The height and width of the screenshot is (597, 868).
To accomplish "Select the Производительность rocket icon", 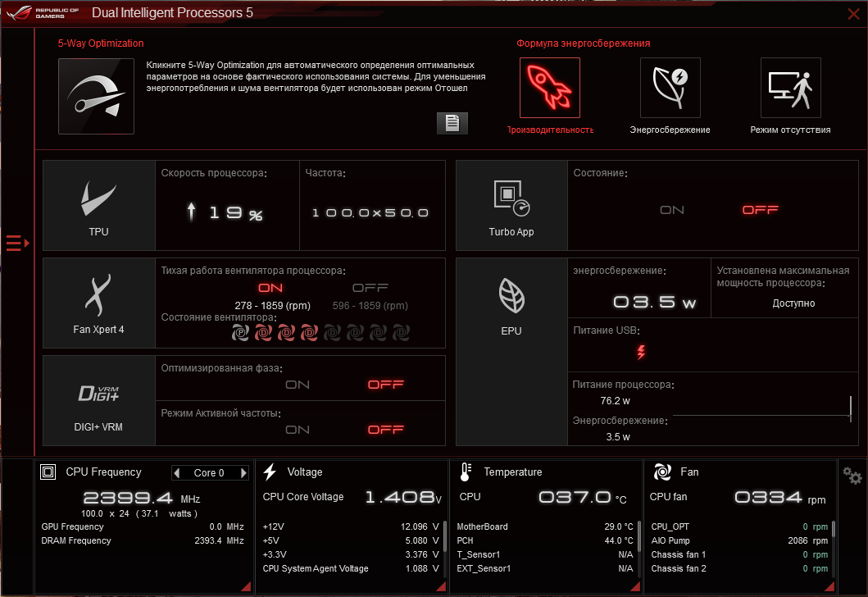I will [550, 88].
